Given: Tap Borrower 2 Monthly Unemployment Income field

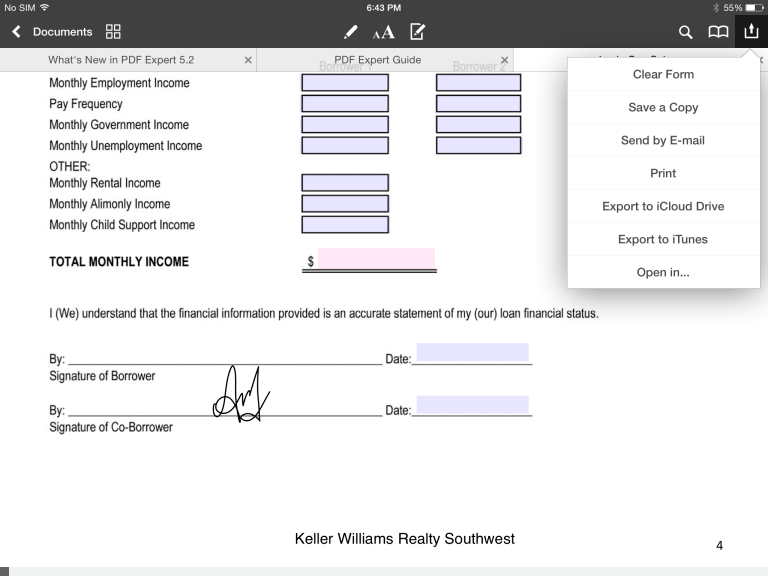Looking at the screenshot, I should pos(479,145).
